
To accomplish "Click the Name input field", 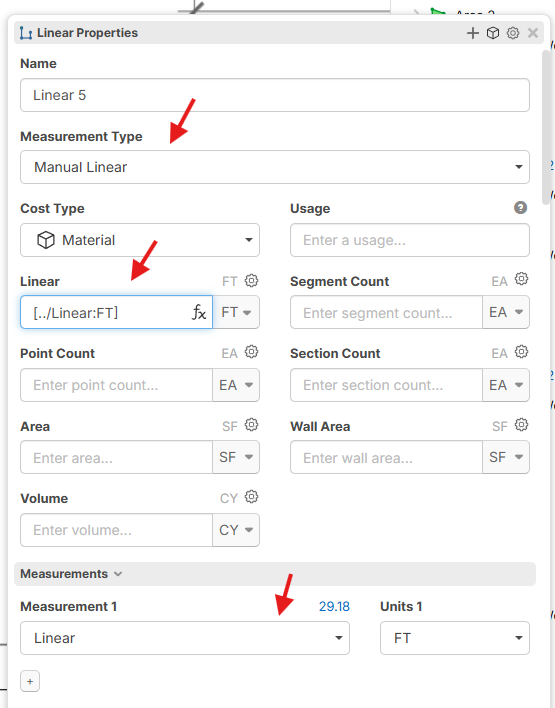I will click(275, 95).
